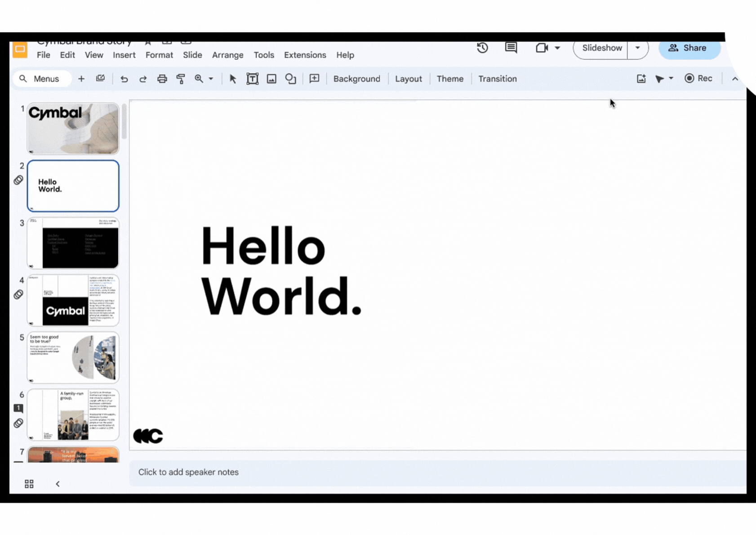Click the Rec record button
The image size is (756, 535).
point(698,79)
